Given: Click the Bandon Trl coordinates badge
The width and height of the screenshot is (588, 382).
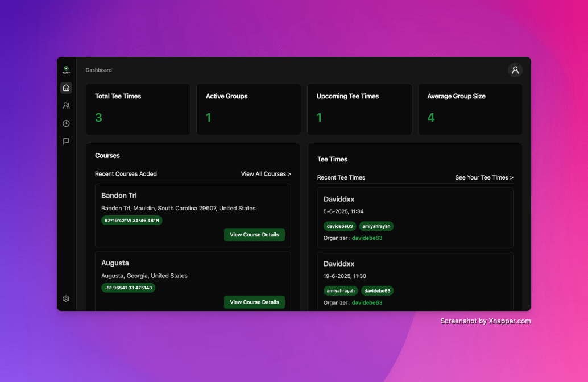Looking at the screenshot, I should [x=131, y=221].
